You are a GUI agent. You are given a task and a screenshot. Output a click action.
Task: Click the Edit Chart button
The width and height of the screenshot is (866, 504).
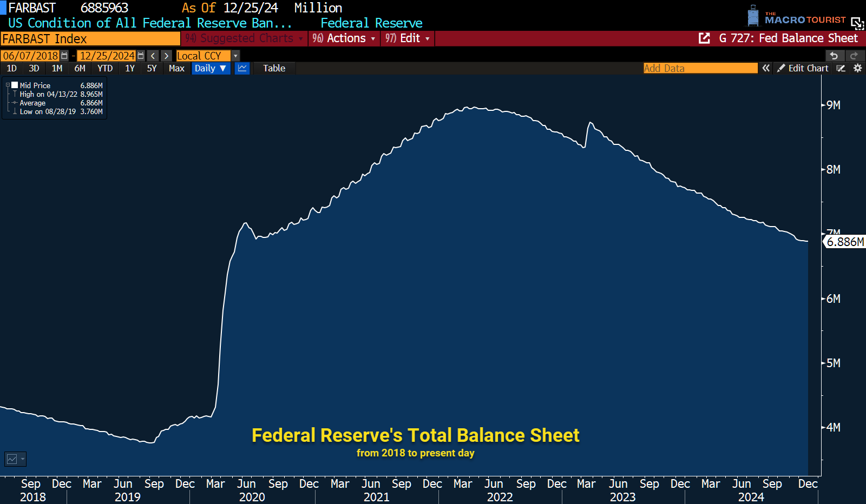[x=802, y=68]
